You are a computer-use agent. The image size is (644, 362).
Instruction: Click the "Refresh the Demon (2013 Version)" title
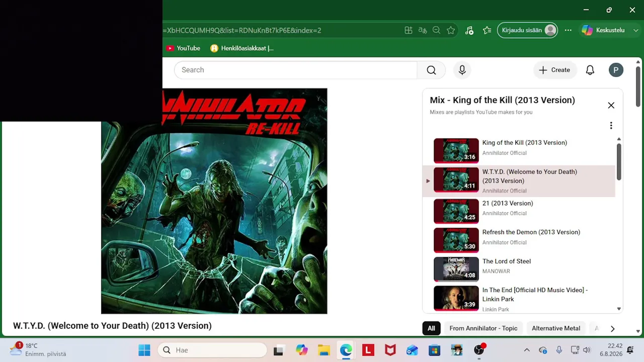coord(531,232)
